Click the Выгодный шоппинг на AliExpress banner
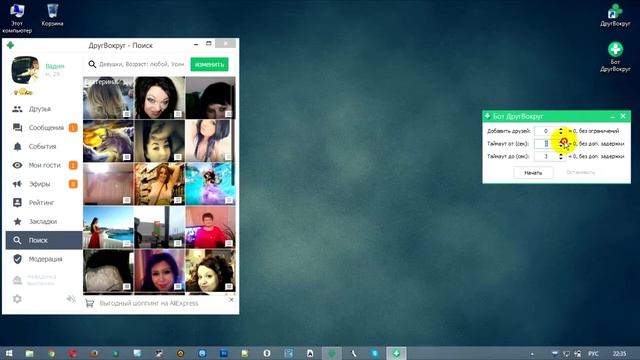The image size is (640, 360). point(149,303)
